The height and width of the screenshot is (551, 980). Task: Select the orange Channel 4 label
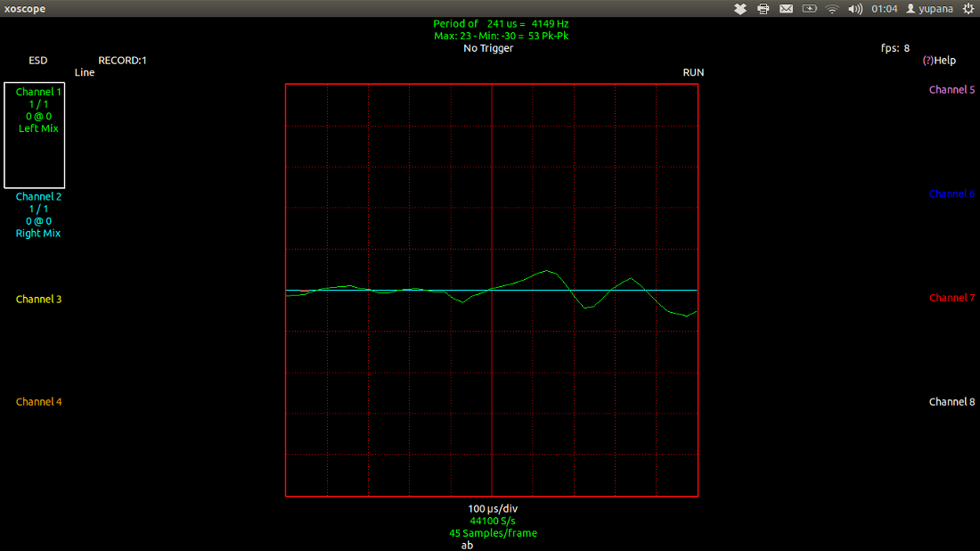[38, 402]
